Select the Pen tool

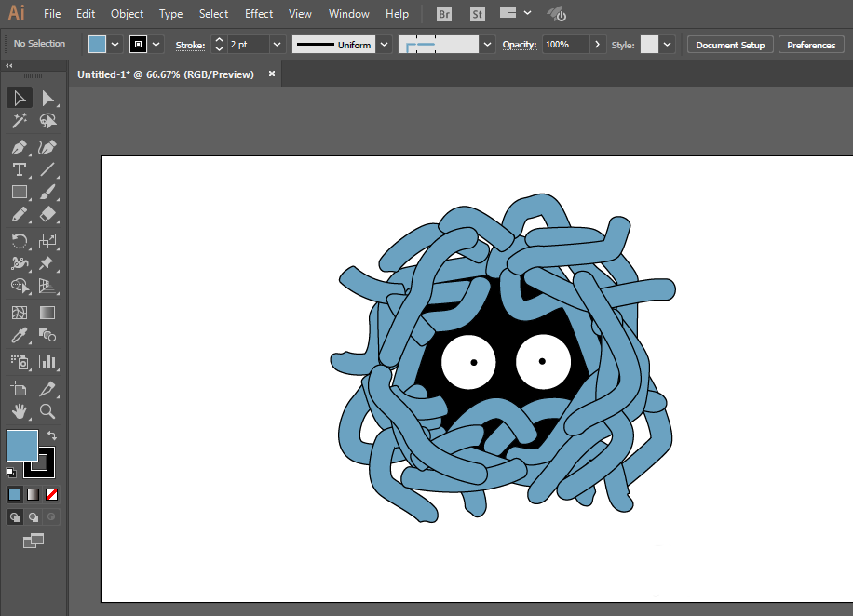coord(19,147)
